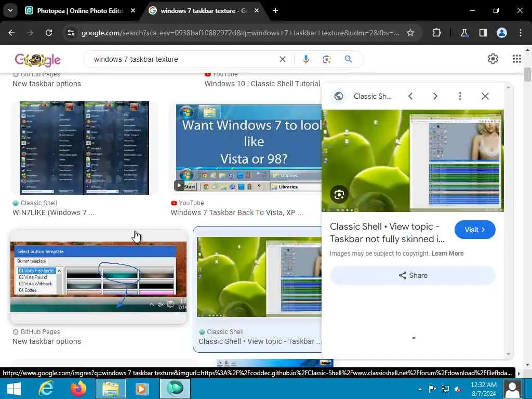Open Action Center flag icon
This screenshot has width=532, height=399.
pyautogui.click(x=433, y=389)
